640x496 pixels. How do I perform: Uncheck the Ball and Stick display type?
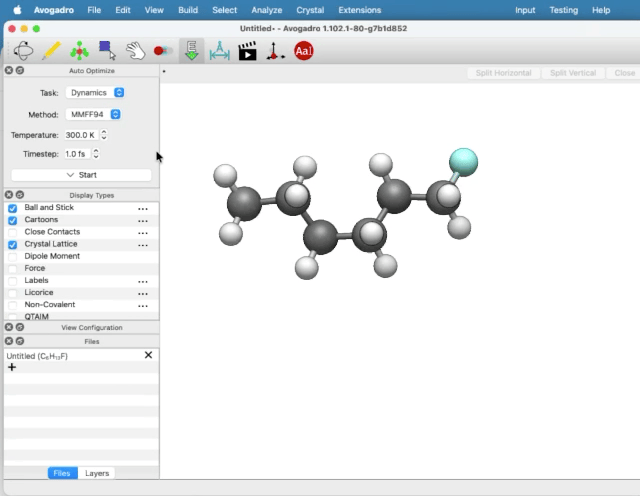click(13, 208)
